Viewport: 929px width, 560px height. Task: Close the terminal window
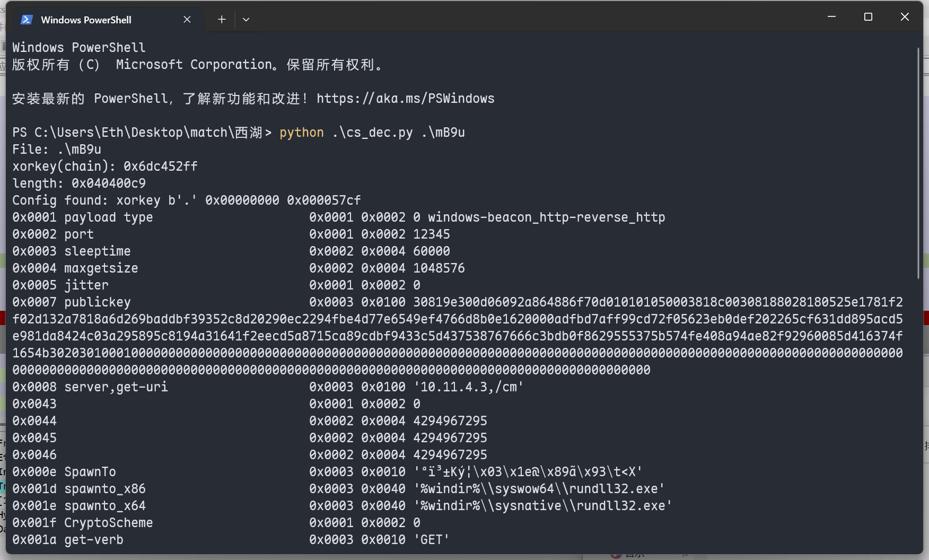[905, 17]
